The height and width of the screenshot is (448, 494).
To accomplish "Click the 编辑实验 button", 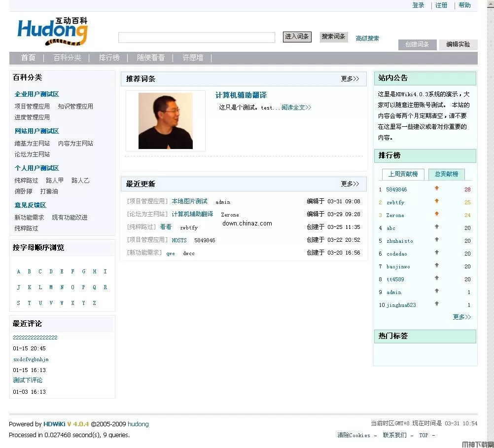I will click(x=459, y=44).
